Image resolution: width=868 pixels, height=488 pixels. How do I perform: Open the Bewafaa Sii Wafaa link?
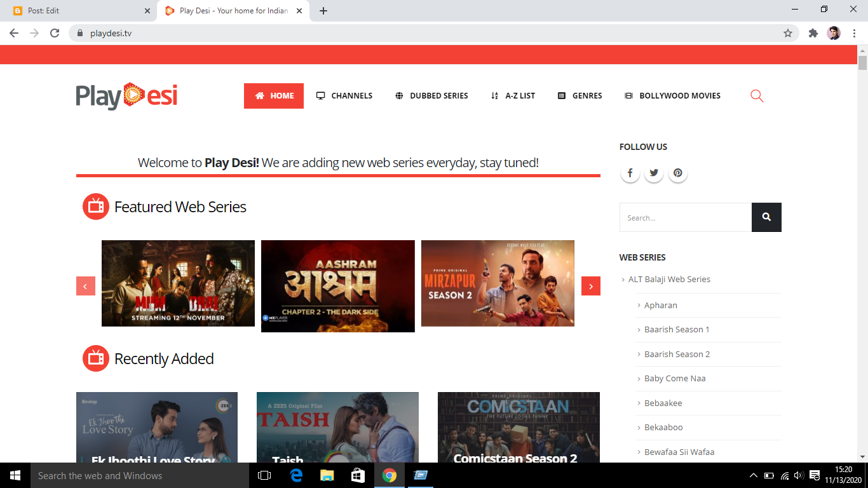click(x=679, y=452)
